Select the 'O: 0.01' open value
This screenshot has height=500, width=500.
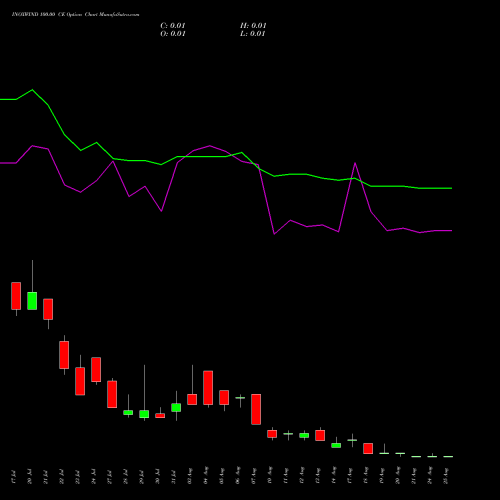pyautogui.click(x=173, y=34)
